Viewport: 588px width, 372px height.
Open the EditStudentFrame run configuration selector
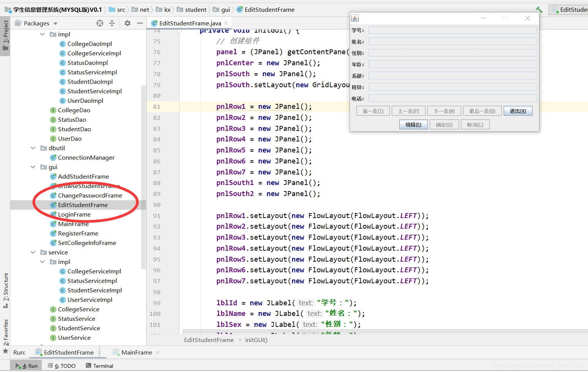569,9
